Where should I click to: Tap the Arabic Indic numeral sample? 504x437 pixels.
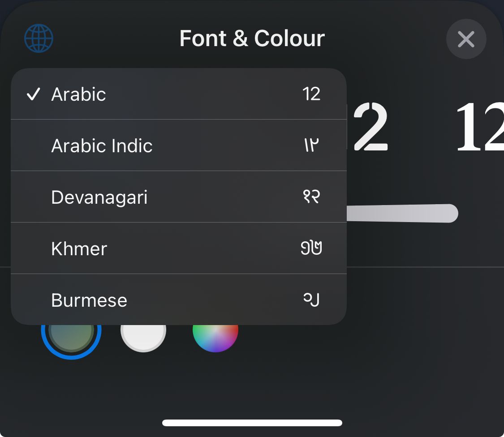[311, 145]
